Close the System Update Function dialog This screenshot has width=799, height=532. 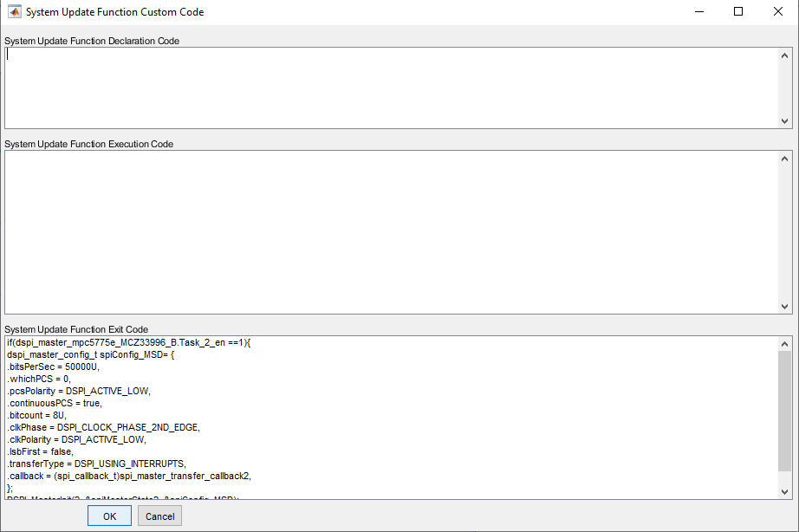[x=777, y=12]
